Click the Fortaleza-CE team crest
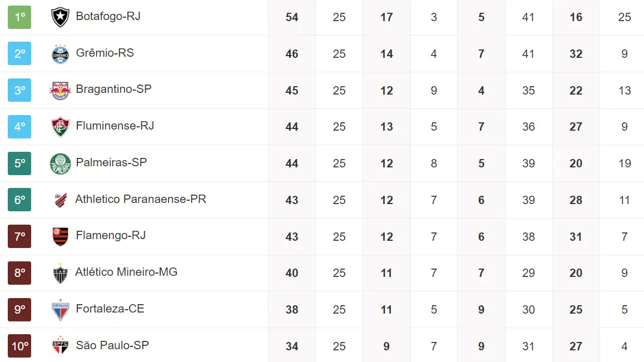Screen dimensions: 644x362 pyautogui.click(x=60, y=310)
